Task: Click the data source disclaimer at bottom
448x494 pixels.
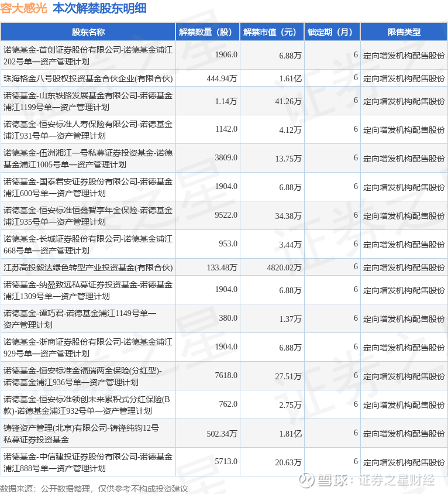Action: (94, 489)
